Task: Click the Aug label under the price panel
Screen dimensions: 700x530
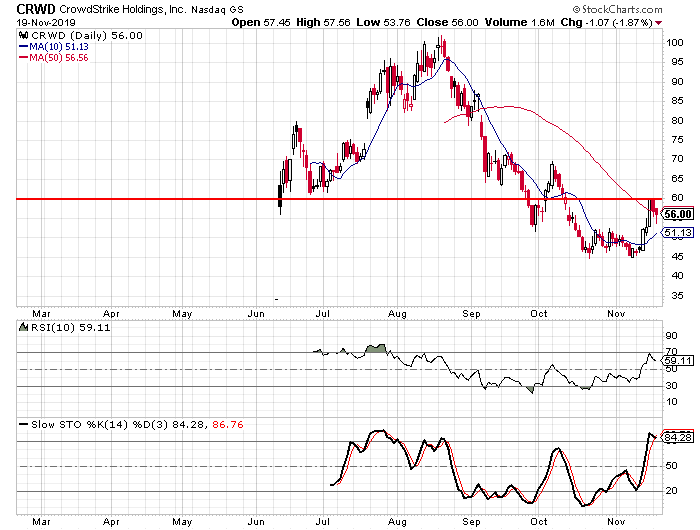Action: click(397, 311)
